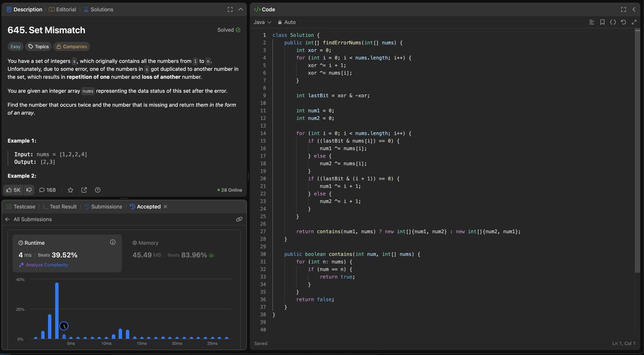Show runtime info icon

click(113, 242)
